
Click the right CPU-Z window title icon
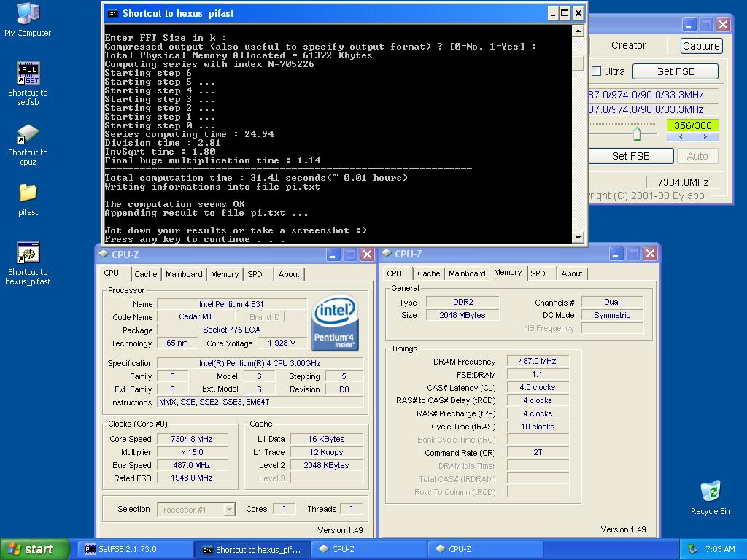click(387, 253)
